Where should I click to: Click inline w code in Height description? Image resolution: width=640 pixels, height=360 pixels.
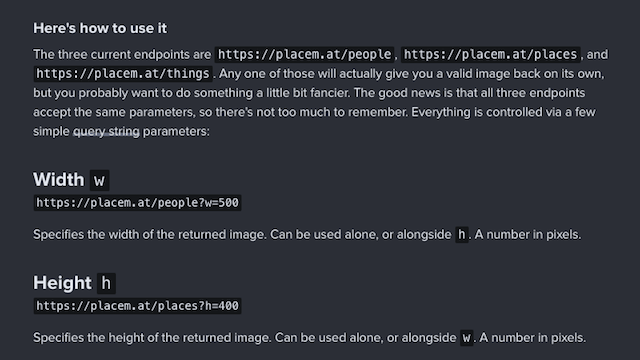[467, 338]
